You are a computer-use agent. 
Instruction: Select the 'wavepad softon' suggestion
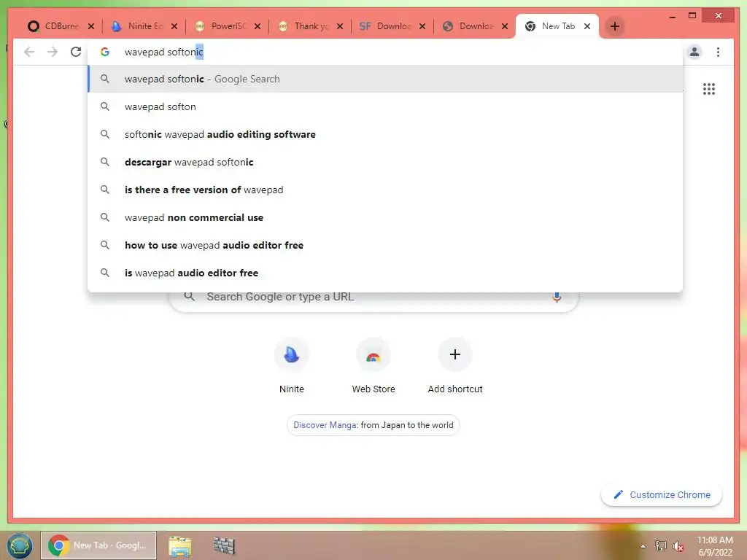385,106
